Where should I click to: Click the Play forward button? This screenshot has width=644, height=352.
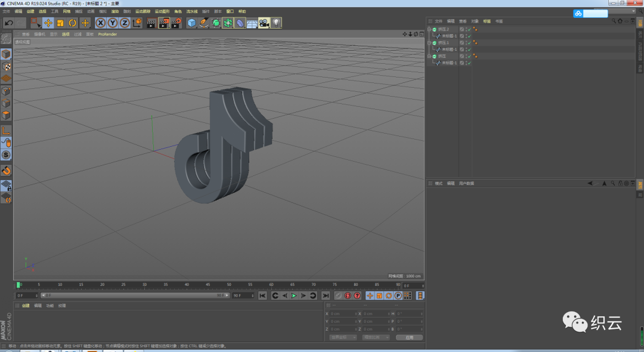point(294,296)
